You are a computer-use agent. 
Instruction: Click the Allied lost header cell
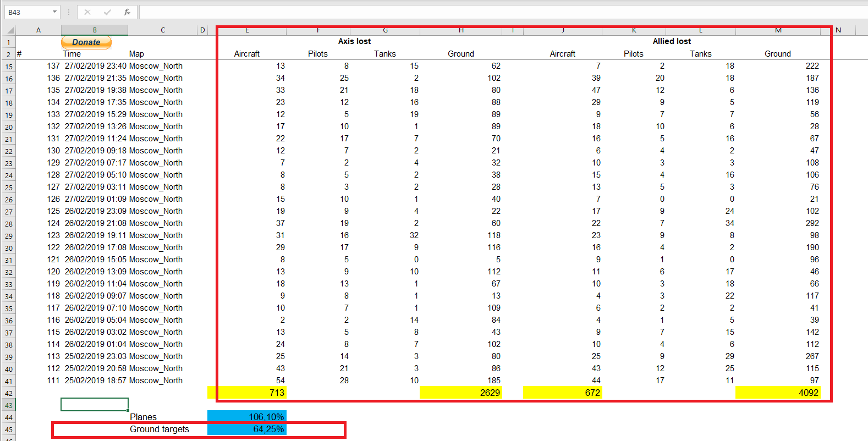pos(672,41)
